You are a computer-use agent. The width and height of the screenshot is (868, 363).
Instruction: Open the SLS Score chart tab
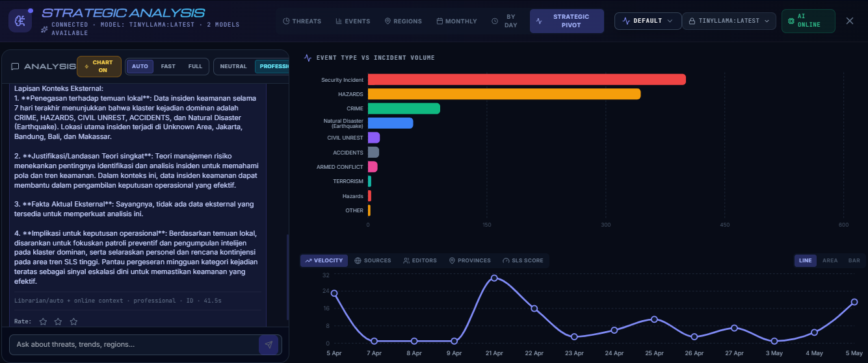(523, 260)
